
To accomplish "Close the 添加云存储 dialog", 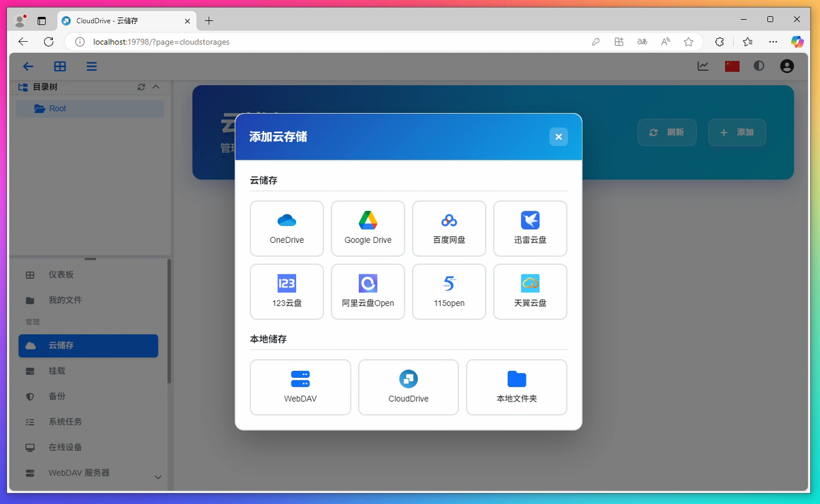I will click(558, 137).
